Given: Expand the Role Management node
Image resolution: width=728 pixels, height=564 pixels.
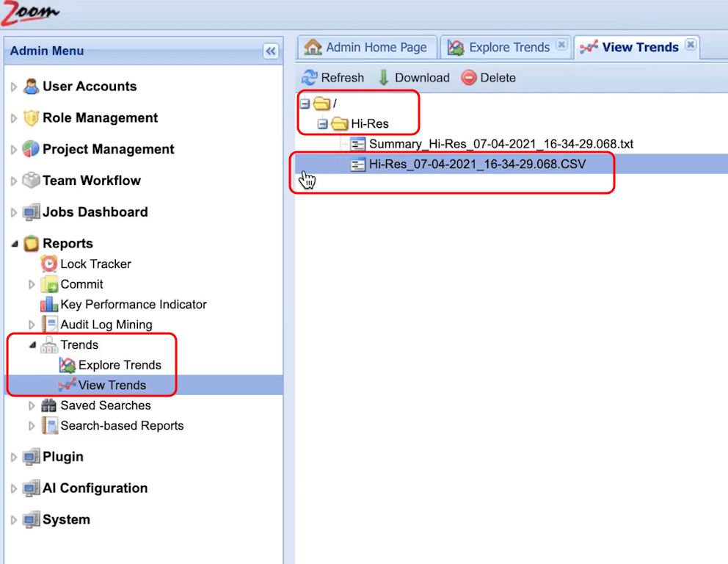Looking at the screenshot, I should click(x=14, y=118).
